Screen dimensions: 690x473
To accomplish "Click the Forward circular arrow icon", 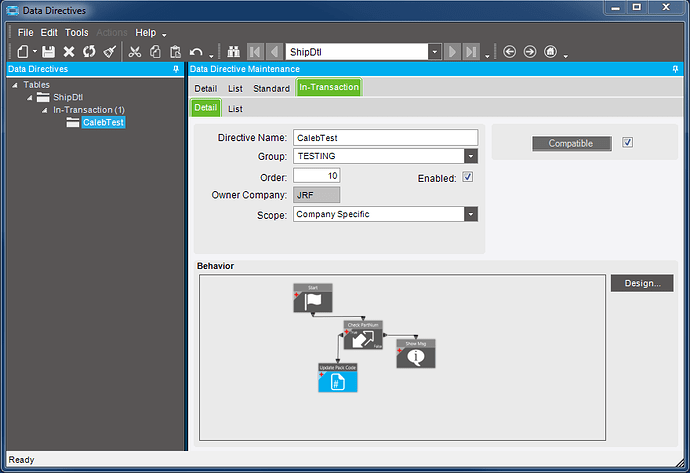I will point(530,52).
